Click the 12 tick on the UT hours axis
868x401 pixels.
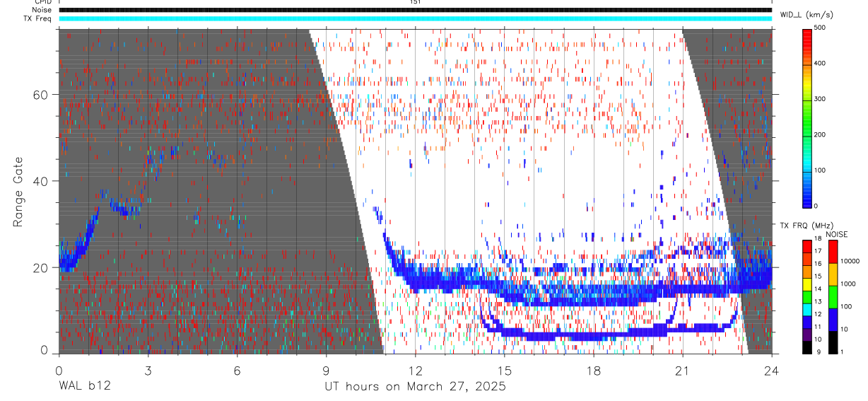coord(416,370)
